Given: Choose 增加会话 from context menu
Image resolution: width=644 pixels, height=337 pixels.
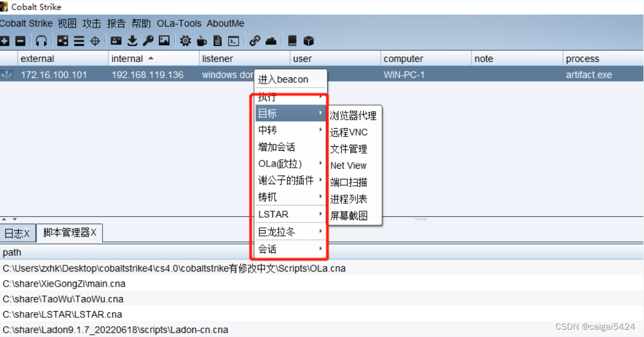Looking at the screenshot, I should tap(291, 147).
